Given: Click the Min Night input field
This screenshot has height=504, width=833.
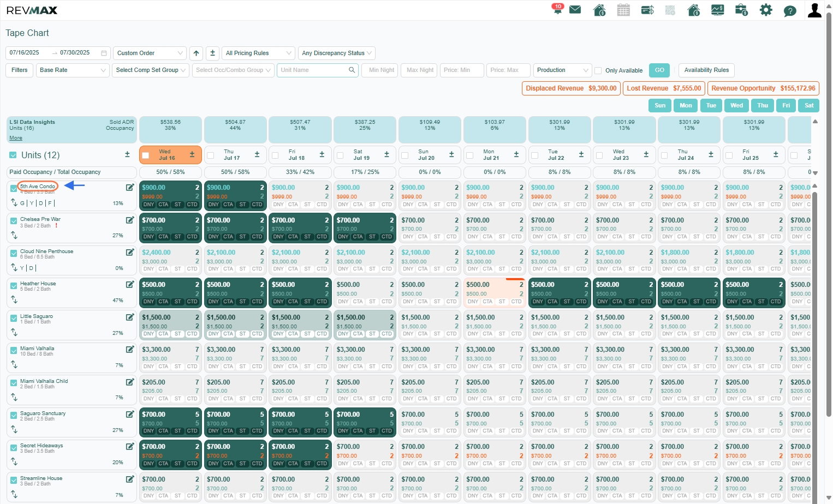Looking at the screenshot, I should pos(379,70).
